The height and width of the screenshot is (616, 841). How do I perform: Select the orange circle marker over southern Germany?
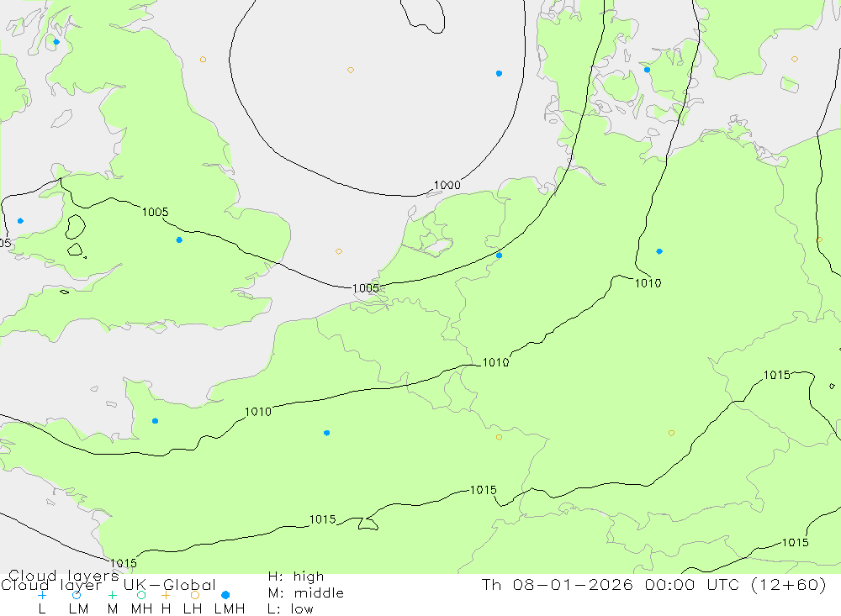pos(671,433)
